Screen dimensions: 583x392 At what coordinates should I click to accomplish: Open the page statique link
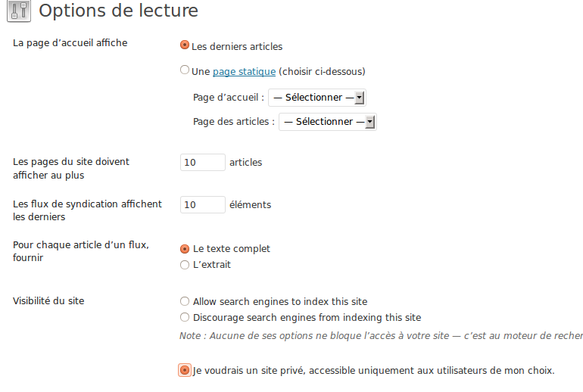pos(244,71)
